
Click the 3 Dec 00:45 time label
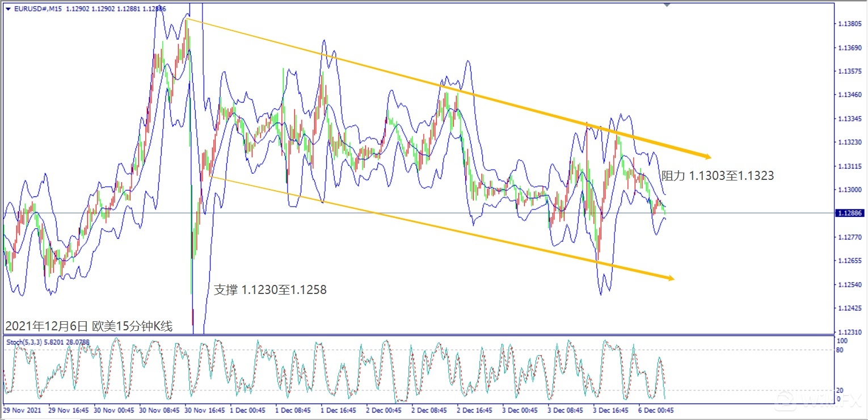(520, 409)
